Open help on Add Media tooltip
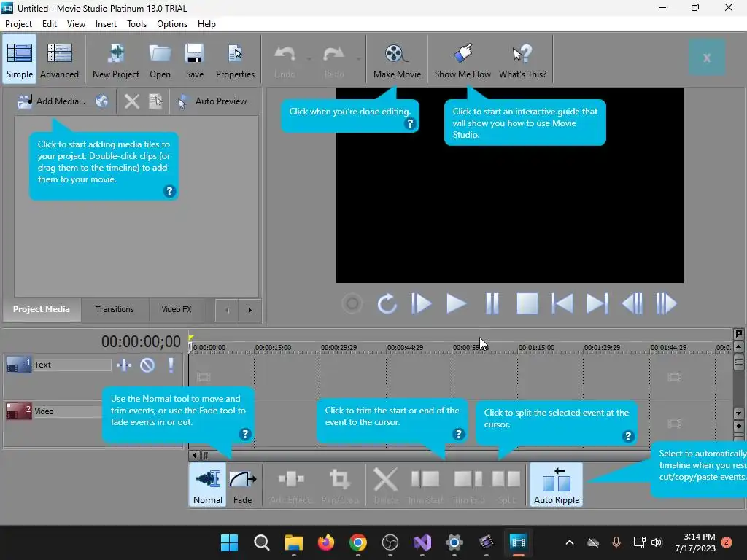Image resolution: width=747 pixels, height=560 pixels. tap(169, 192)
